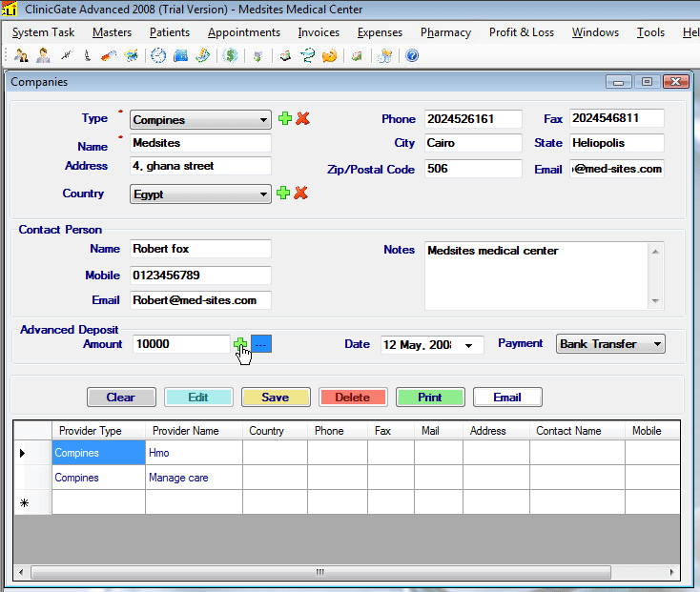
Task: Click the orange test tube toolbar icon
Action: 109,55
